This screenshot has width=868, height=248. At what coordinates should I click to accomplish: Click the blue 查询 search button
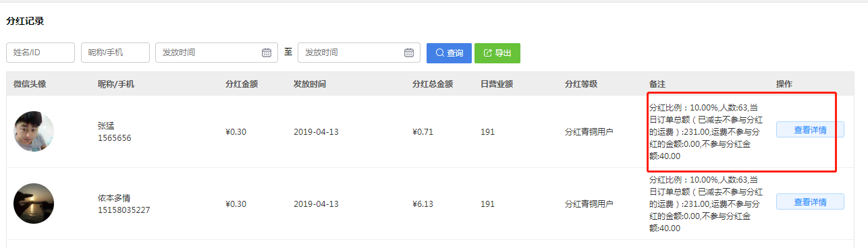(x=449, y=53)
